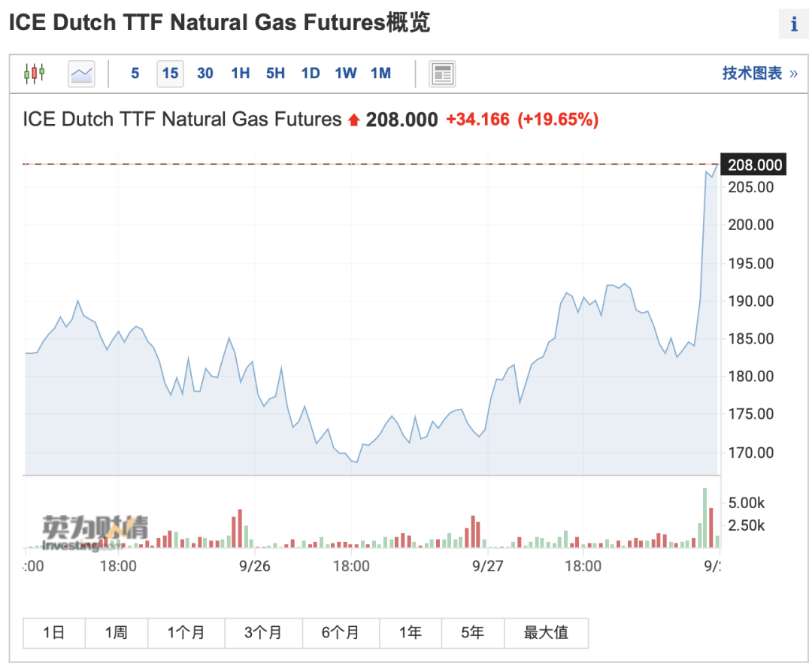Click the 208.000 current price label
The height and width of the screenshot is (669, 812).
[x=754, y=165]
